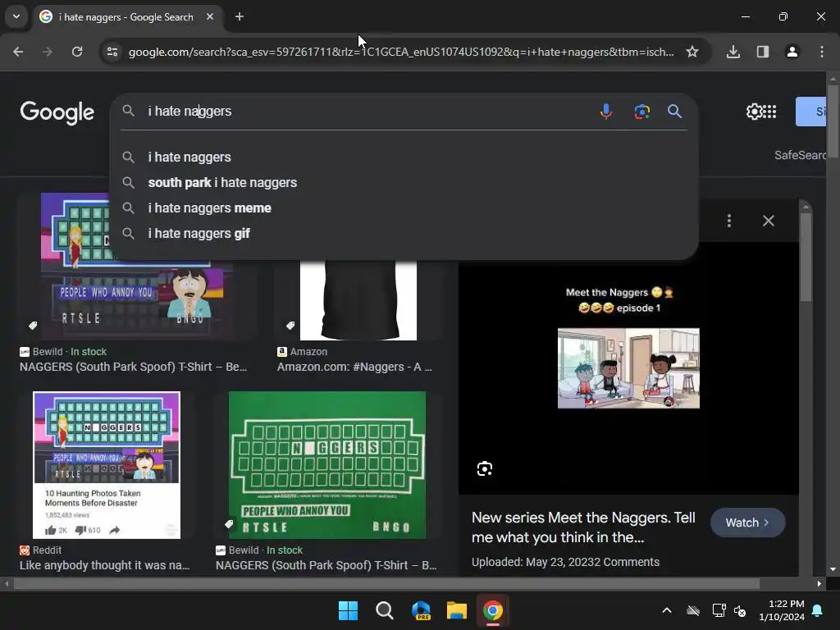Select the 'south park' prefixed suggestion

tap(404, 183)
